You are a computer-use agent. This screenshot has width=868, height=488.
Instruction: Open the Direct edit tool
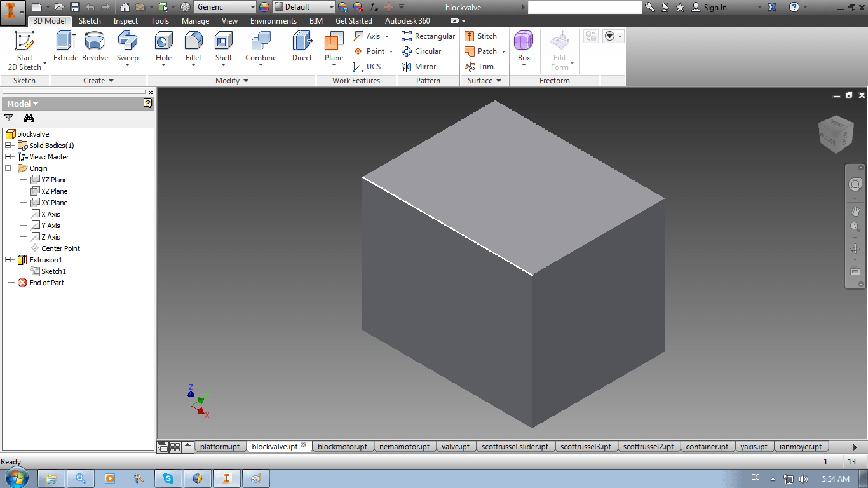point(302,46)
